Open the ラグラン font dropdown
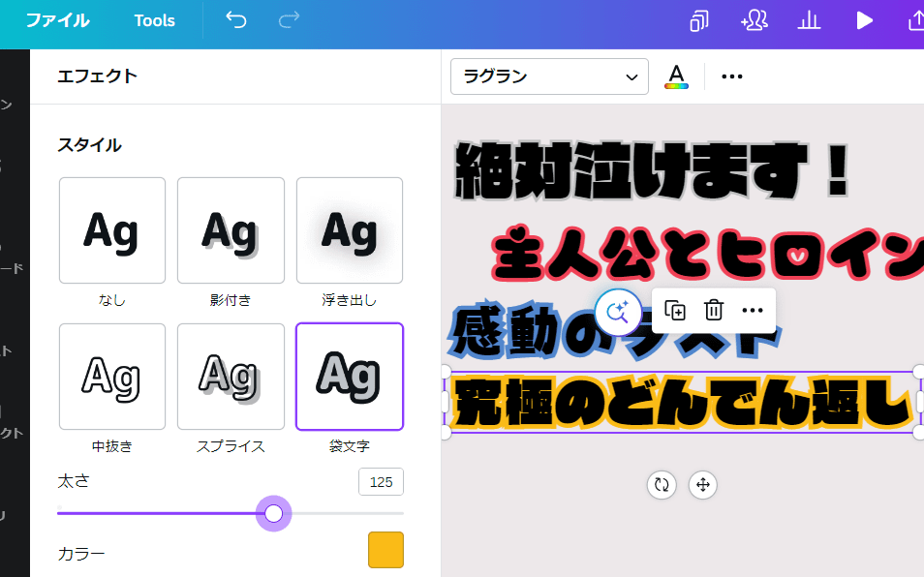Viewport: 924px width, 577px height. pos(549,76)
